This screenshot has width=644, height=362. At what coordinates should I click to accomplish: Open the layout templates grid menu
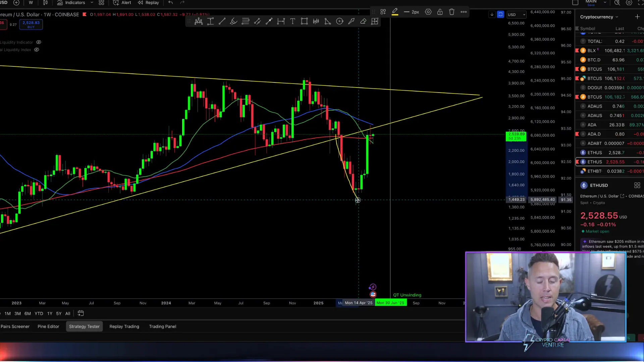[x=101, y=3]
